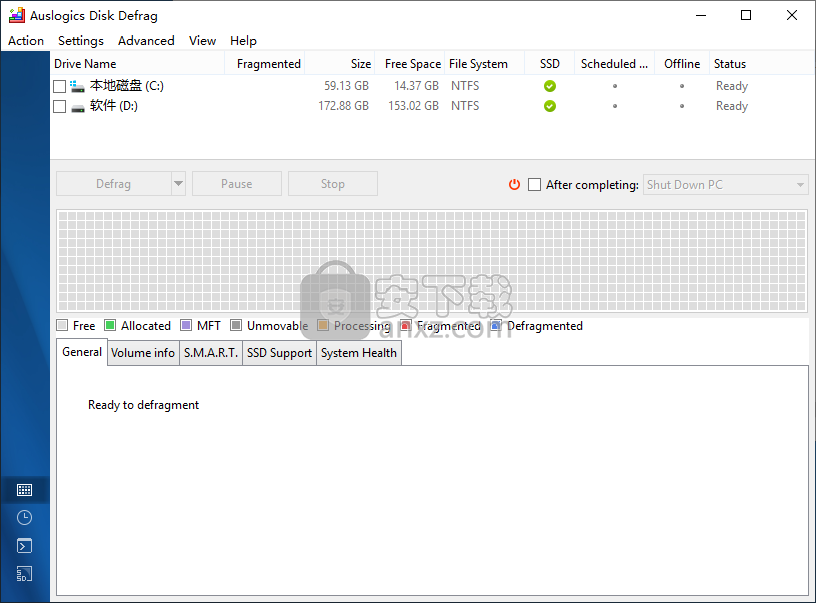Sort by Status column header
The width and height of the screenshot is (816, 603).
click(762, 63)
